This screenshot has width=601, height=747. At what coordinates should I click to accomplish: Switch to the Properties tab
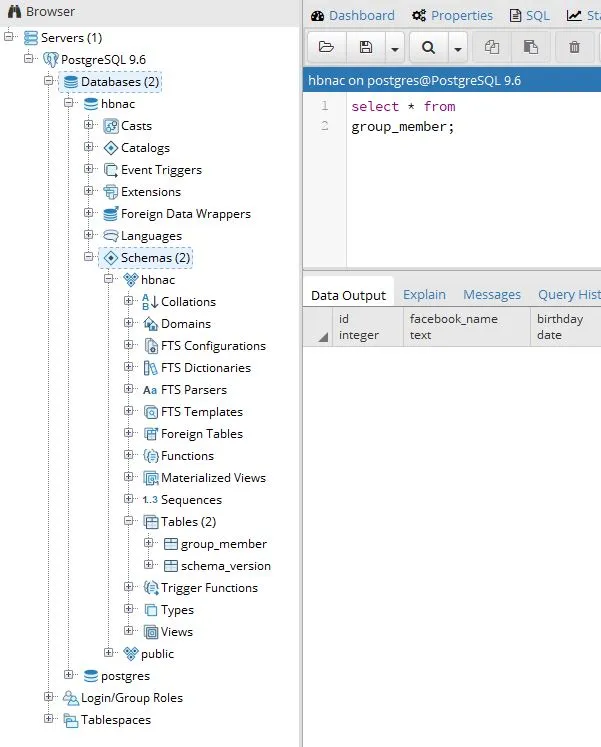(452, 15)
